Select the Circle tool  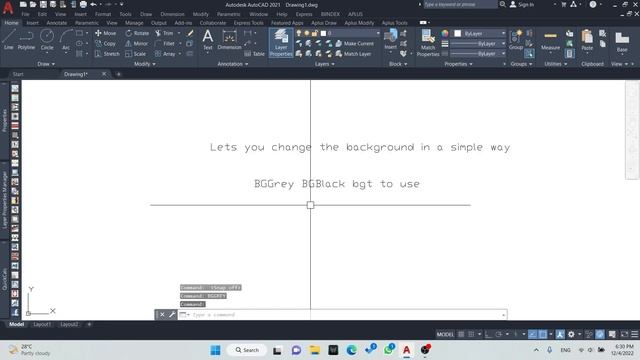[x=47, y=40]
